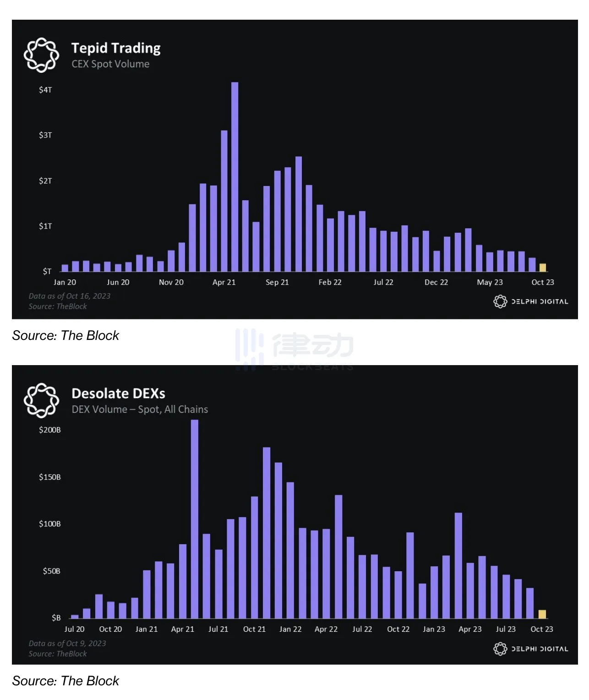This screenshot has height=700, width=589.
Task: Click the Desolate DEXs chart title
Action: click(x=118, y=394)
